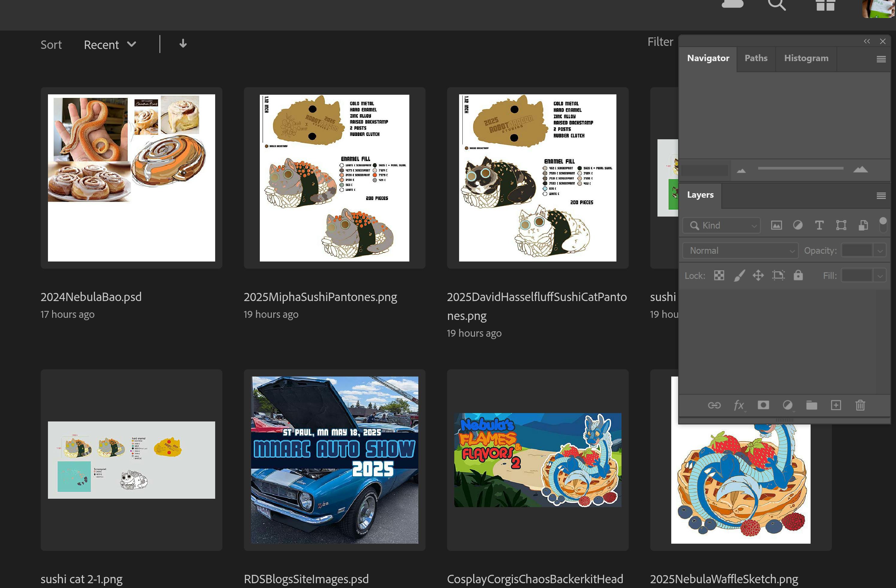
Task: Click the new group folder icon
Action: click(811, 405)
